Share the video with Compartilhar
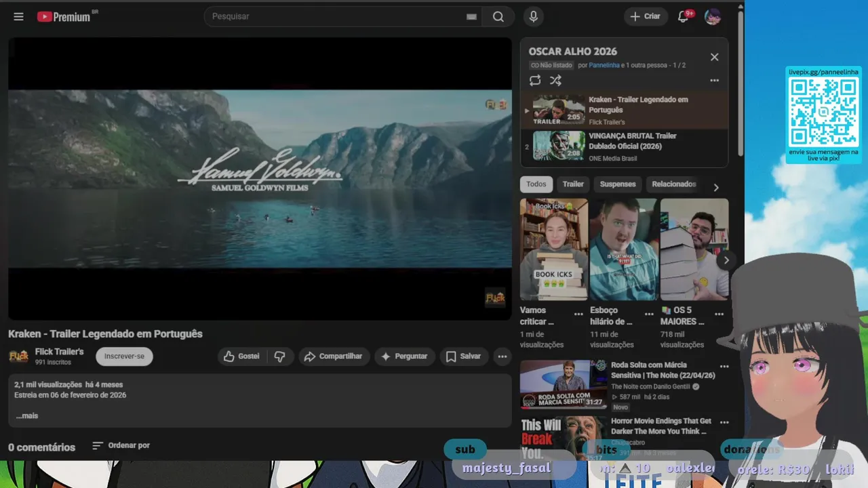Viewport: 868px width, 488px height. pyautogui.click(x=334, y=357)
